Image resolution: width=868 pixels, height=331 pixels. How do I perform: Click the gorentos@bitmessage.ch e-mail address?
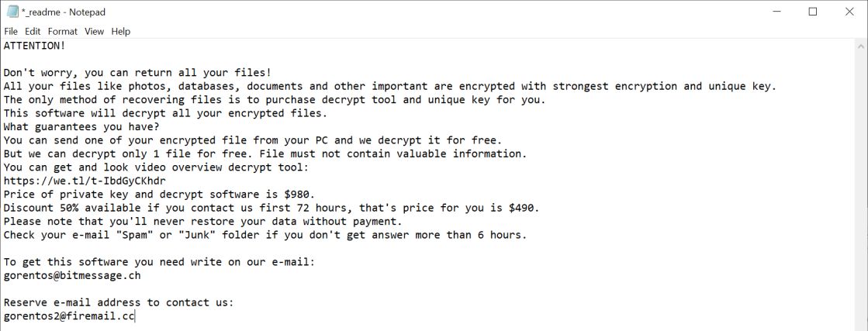click(72, 275)
